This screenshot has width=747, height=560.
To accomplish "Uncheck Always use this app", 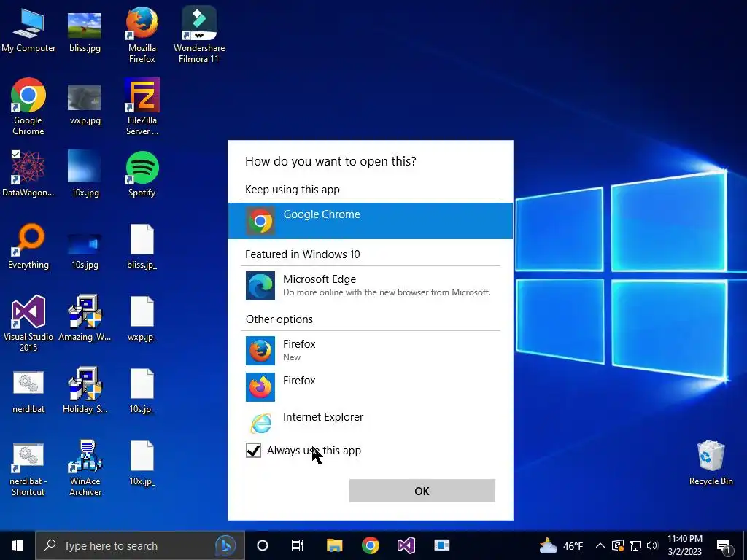I will 253,450.
